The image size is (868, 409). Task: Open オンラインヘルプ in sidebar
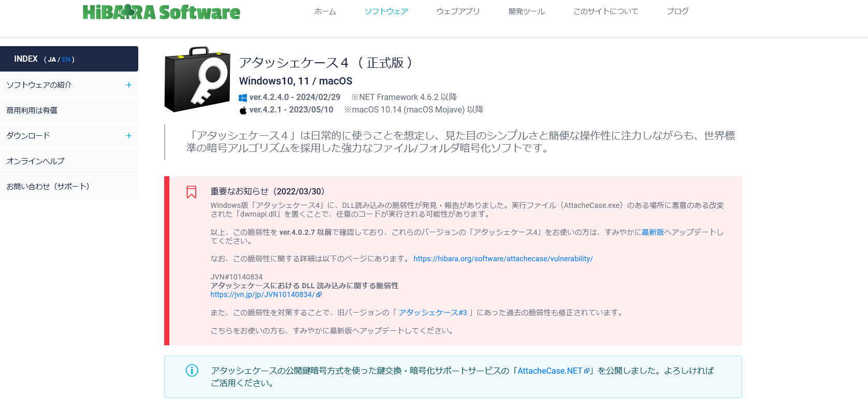pos(36,161)
